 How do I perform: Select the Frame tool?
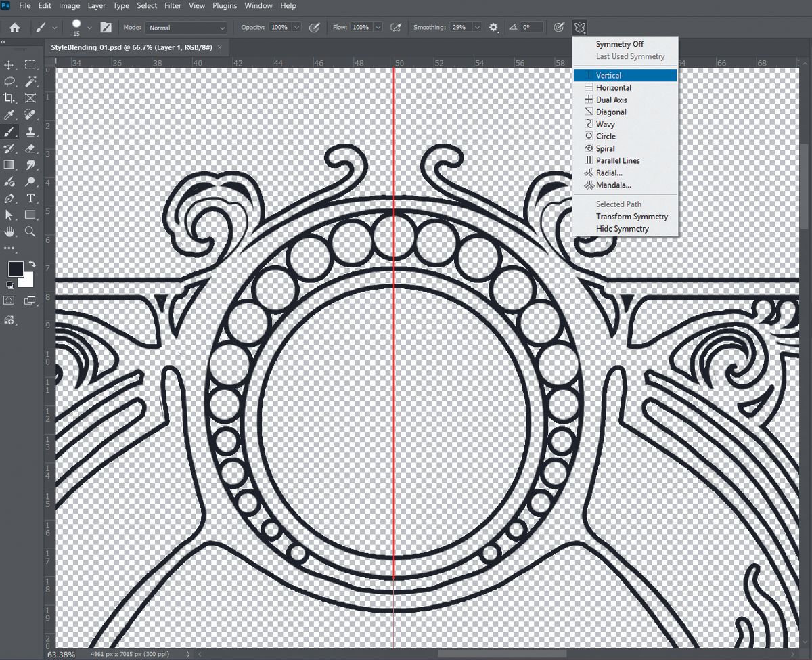(30, 98)
